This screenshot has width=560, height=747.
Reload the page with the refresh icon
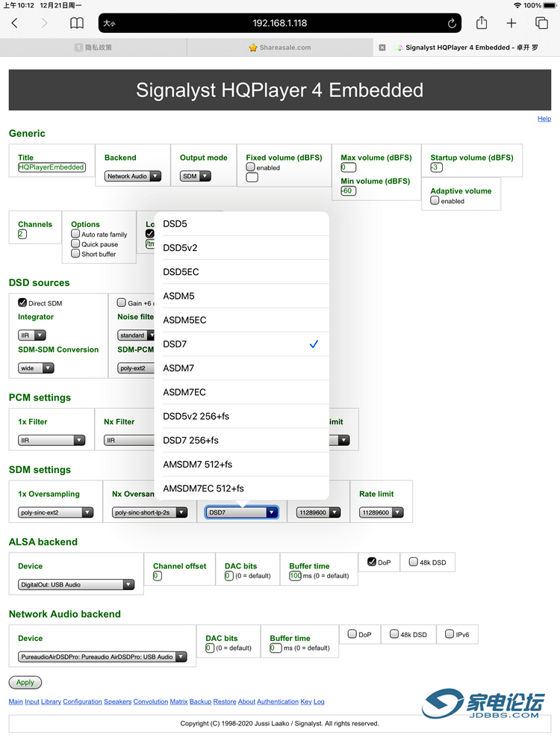point(452,23)
